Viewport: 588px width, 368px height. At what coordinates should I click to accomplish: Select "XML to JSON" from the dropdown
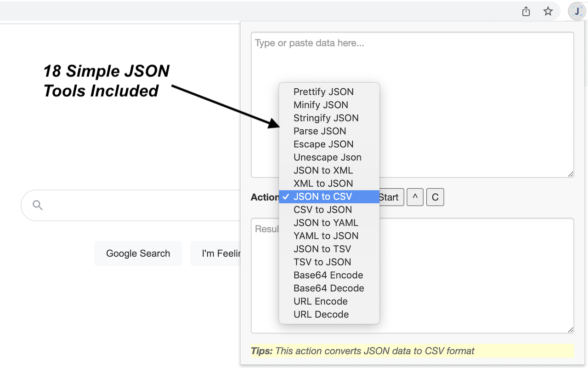(323, 183)
